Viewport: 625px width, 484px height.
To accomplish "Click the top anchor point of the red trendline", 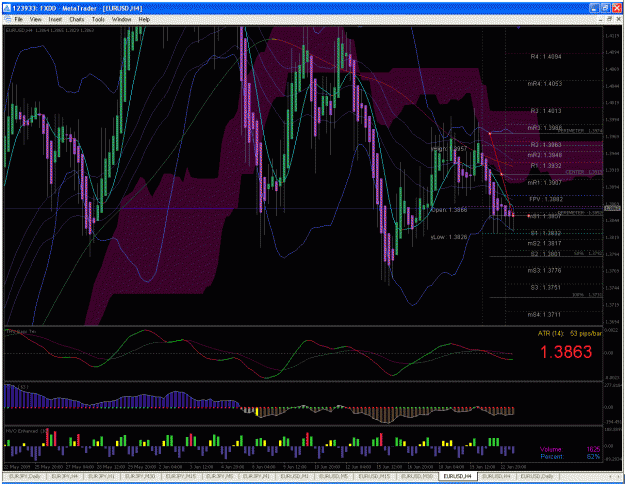I will click(x=490, y=133).
